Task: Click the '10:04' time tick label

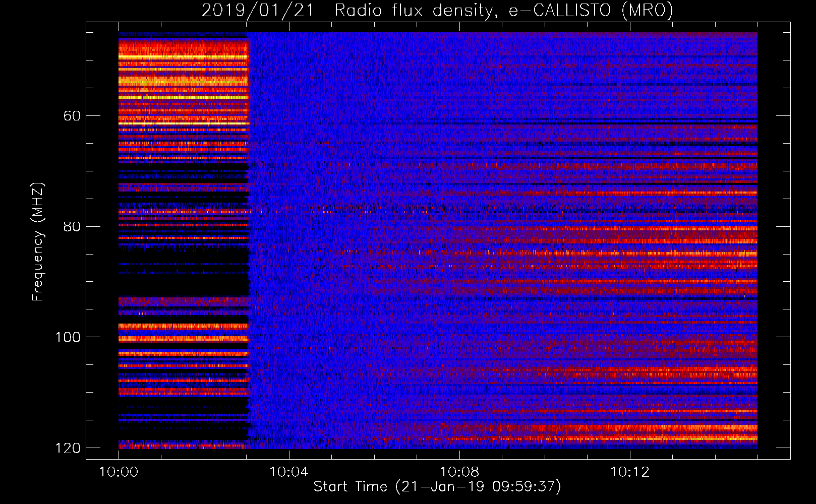Action: click(288, 472)
